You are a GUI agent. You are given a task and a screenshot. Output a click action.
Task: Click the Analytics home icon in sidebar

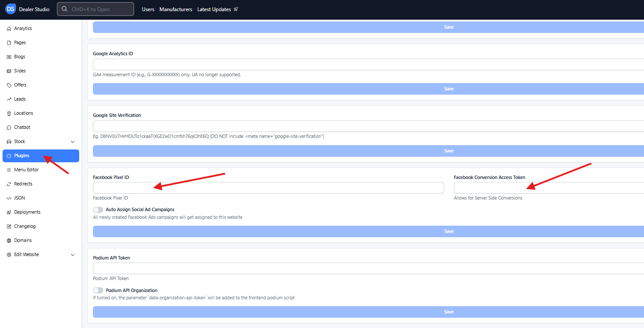click(9, 29)
